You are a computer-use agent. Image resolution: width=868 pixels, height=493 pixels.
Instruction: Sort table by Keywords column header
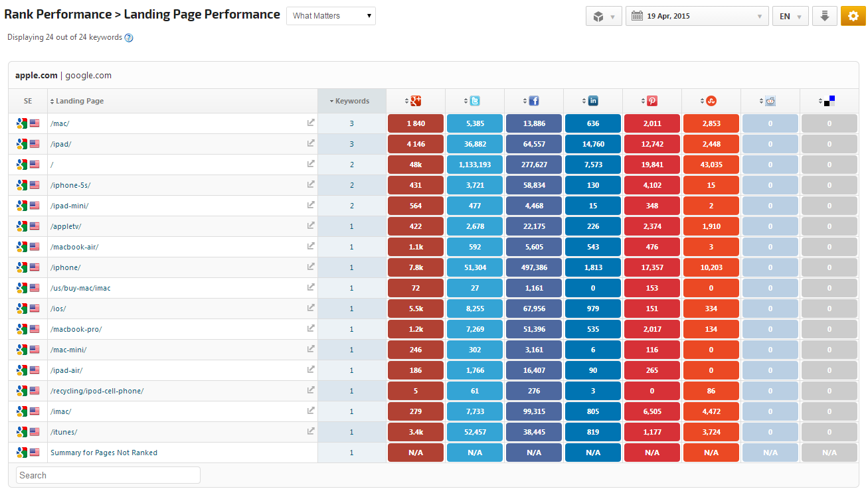pyautogui.click(x=351, y=101)
